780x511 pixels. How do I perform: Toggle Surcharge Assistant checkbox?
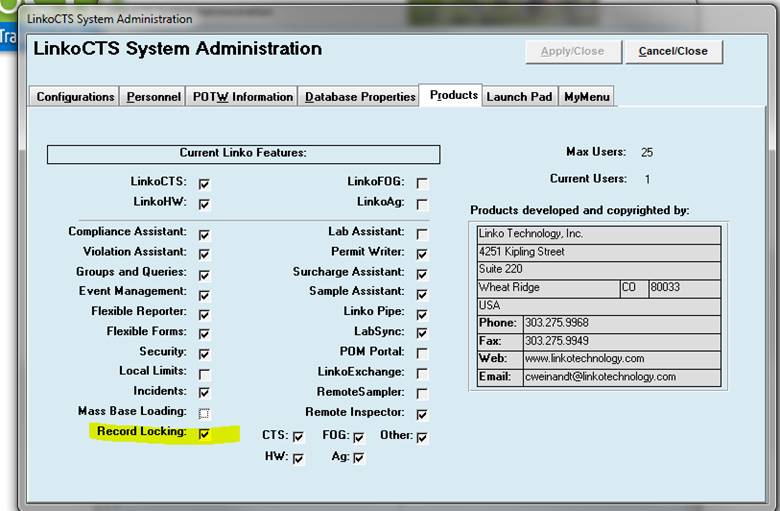click(x=422, y=274)
